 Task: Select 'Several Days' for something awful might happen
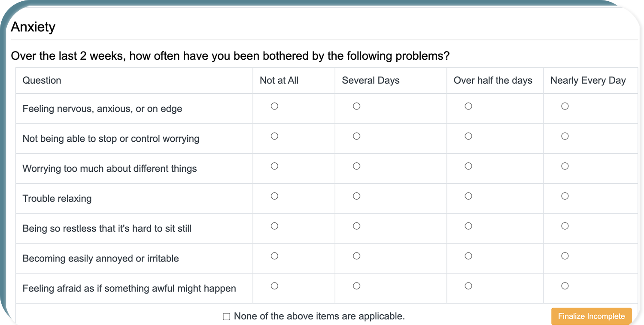[x=356, y=286]
